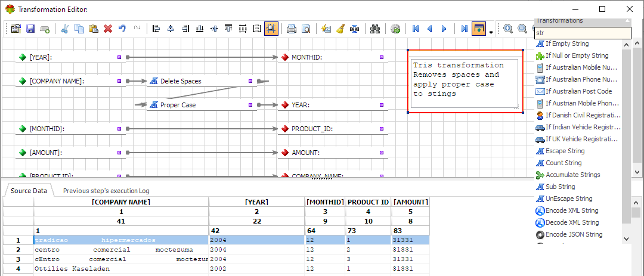Go to the previous record

pos(429,29)
